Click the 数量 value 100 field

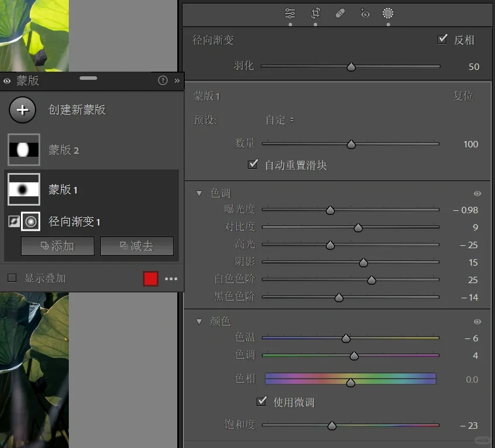click(471, 144)
